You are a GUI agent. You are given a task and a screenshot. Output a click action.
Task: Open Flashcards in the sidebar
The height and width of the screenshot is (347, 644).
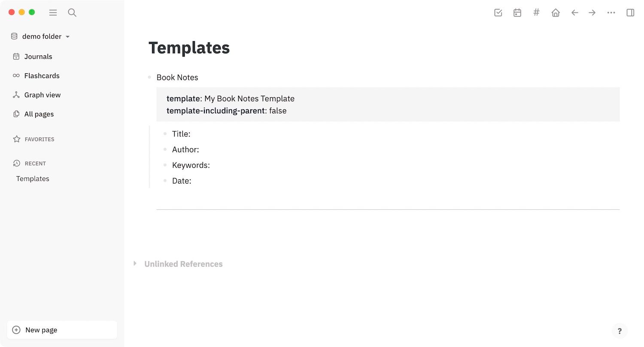pyautogui.click(x=42, y=76)
